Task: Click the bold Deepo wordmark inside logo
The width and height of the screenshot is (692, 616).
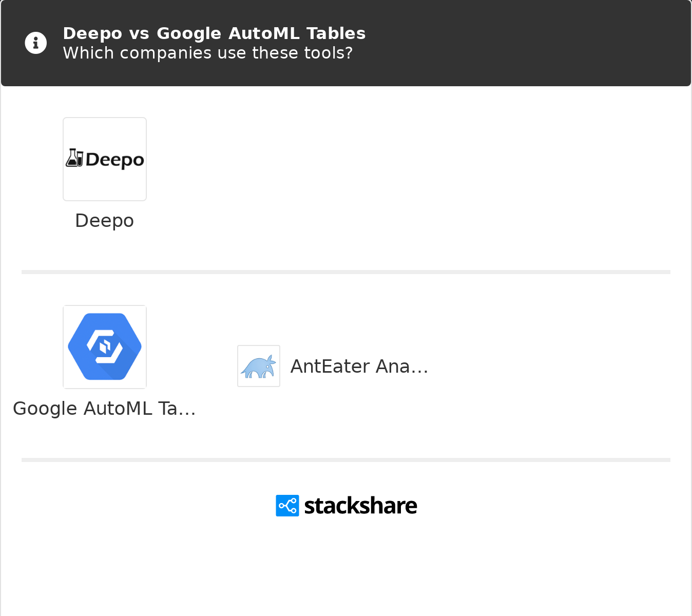Action: point(114,160)
